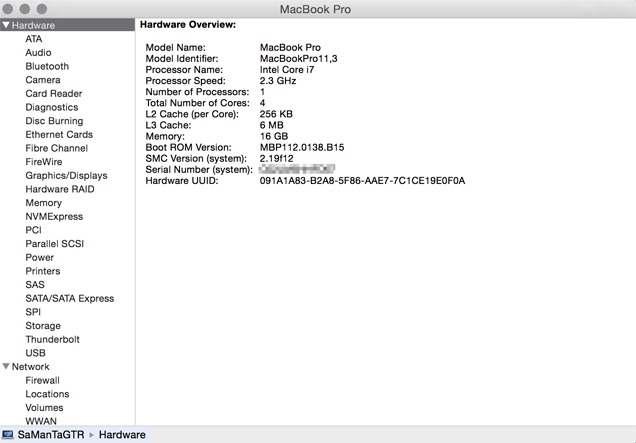View Storage details
The width and height of the screenshot is (636, 443).
click(43, 326)
